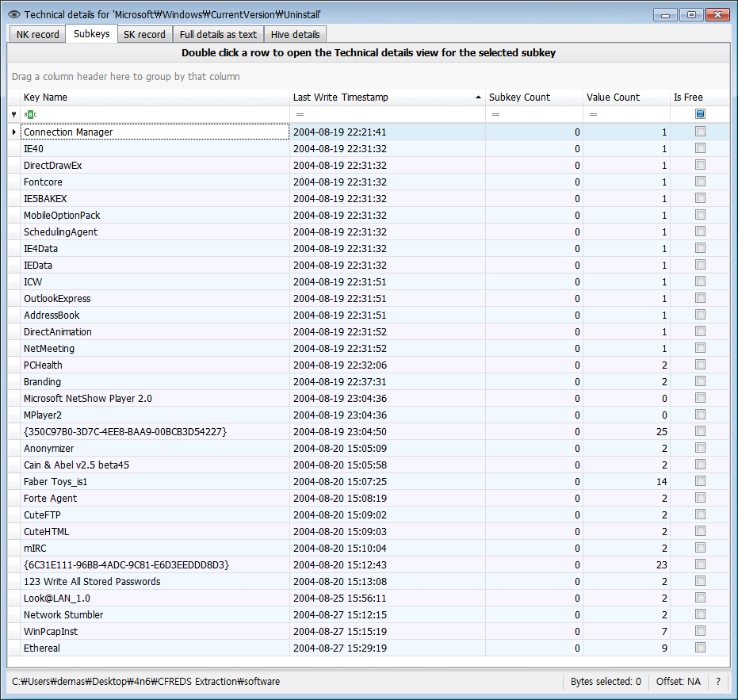Select the WinPcapInst key row
Viewport: 738px width, 700px height.
(x=369, y=631)
